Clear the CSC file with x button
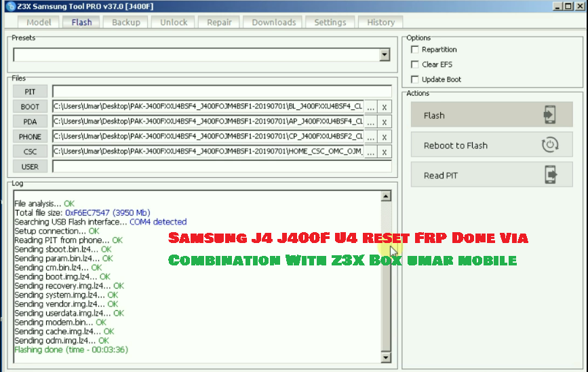Image resolution: width=588 pixels, height=372 pixels. (x=385, y=152)
